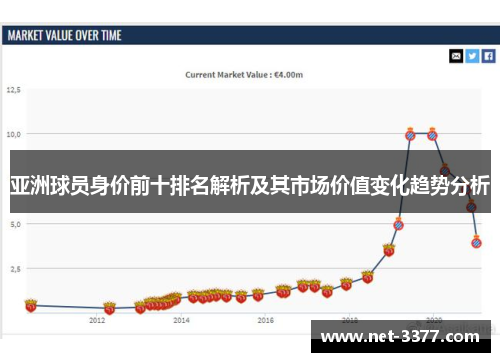Viewport: 500px width, 362px height.
Task: Click the 2014 axis label
Action: click(x=181, y=320)
